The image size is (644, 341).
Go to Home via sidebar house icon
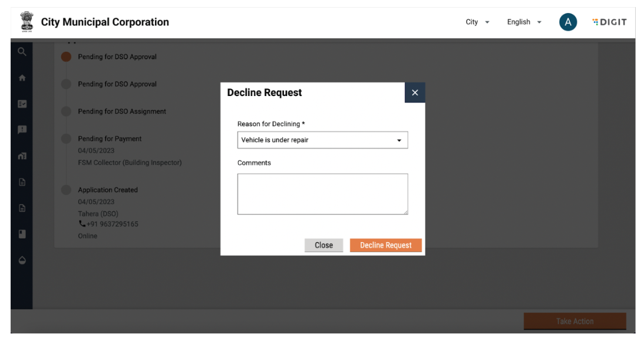[x=22, y=78]
